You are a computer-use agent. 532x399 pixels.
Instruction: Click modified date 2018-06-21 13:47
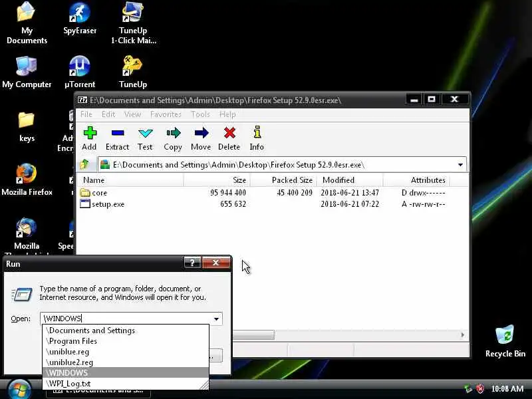coord(350,193)
